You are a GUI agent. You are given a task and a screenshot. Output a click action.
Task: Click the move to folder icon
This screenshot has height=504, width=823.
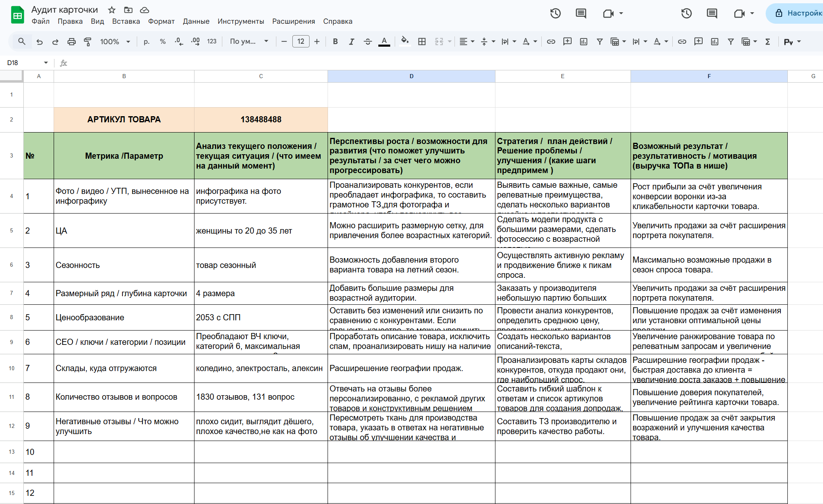point(128,10)
